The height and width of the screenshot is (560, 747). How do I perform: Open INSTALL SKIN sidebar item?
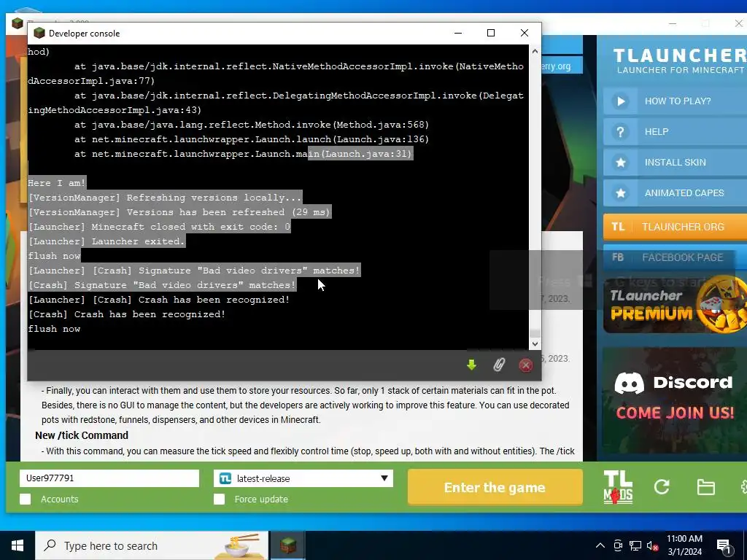(675, 163)
